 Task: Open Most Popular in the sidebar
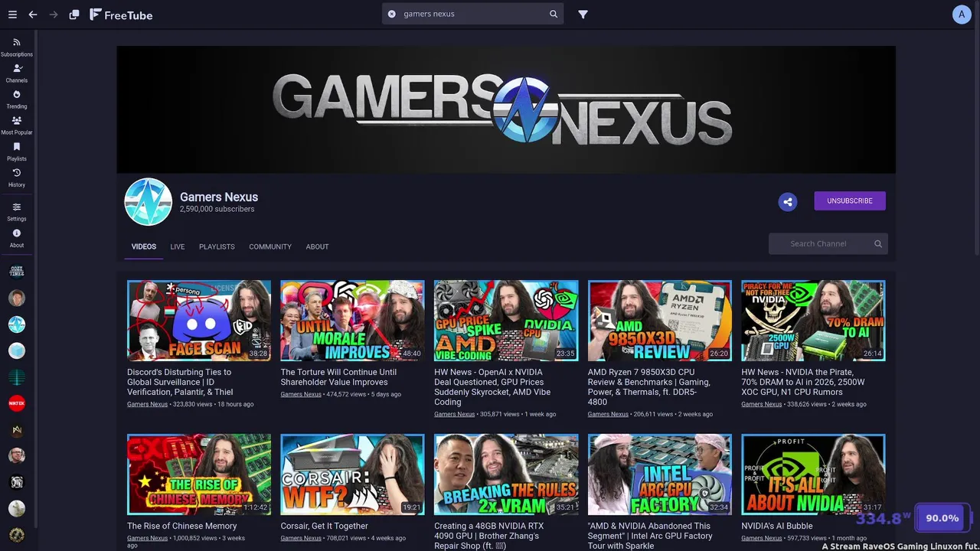pyautogui.click(x=17, y=126)
